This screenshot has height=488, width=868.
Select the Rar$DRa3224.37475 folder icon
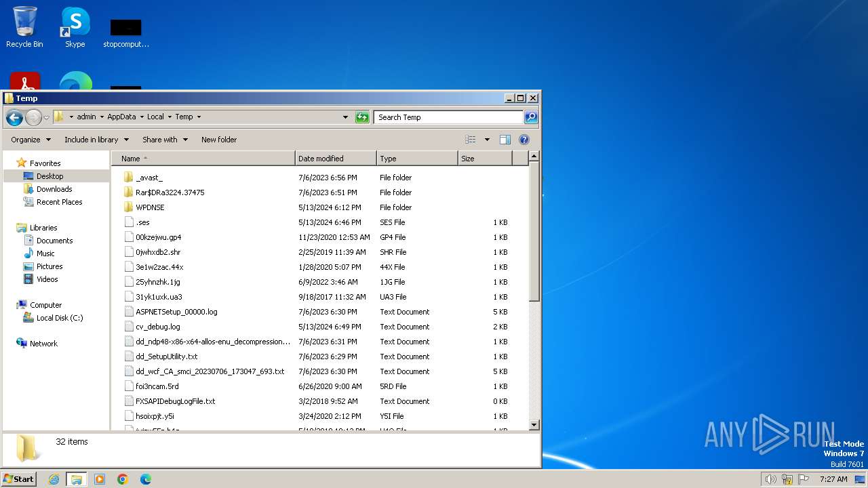(129, 192)
